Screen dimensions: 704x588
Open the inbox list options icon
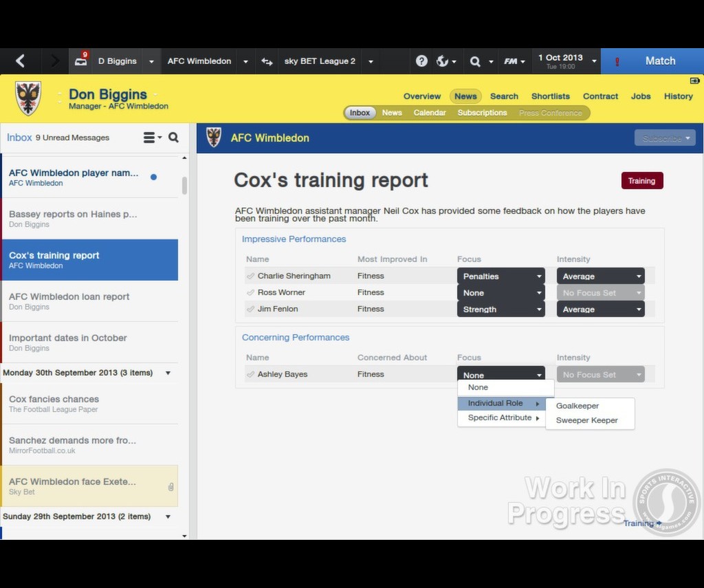click(152, 138)
